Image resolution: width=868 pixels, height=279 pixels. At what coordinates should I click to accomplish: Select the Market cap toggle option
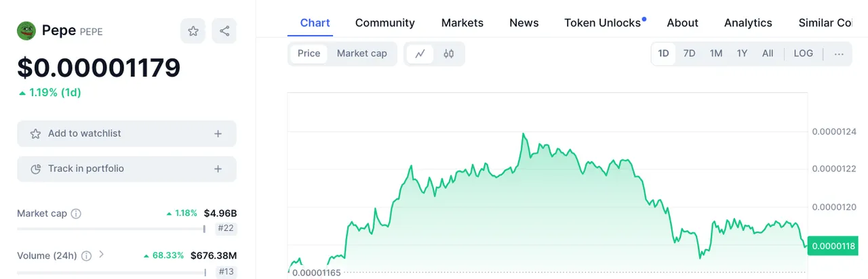(x=361, y=53)
